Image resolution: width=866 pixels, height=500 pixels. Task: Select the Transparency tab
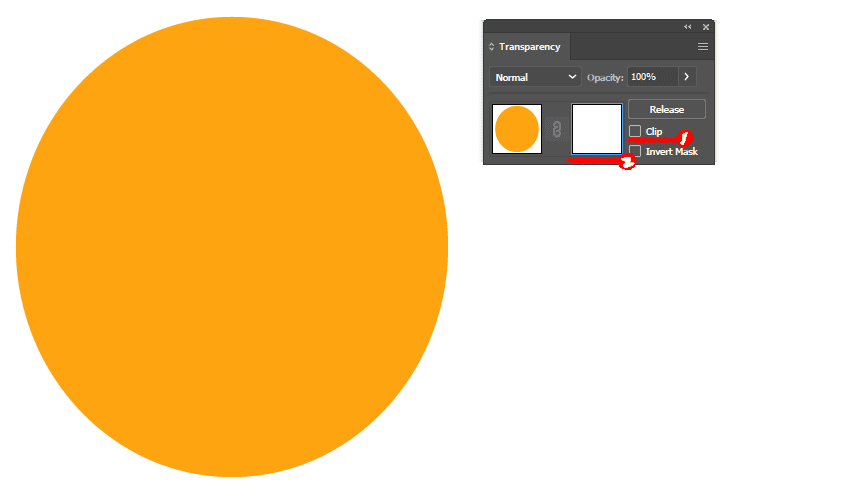click(529, 47)
